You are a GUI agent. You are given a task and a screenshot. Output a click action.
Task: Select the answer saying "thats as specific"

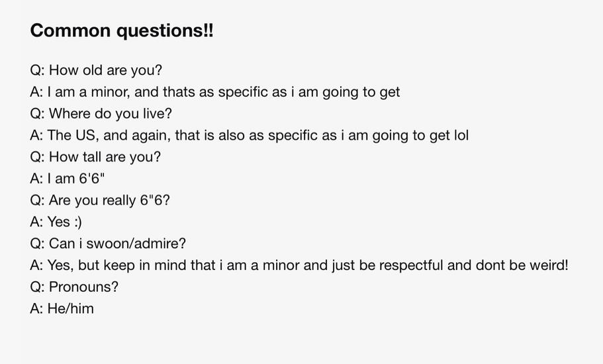[x=215, y=92]
